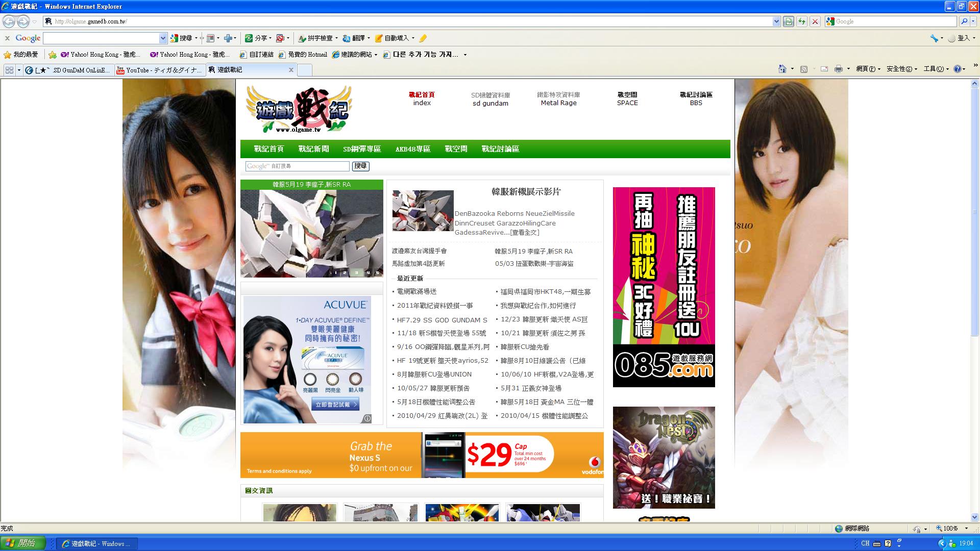The height and width of the screenshot is (551, 980).
Task: Expand the 安全性 (Safety) menu
Action: (901, 69)
